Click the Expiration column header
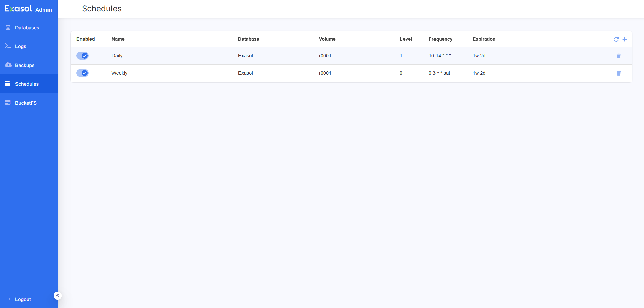Image resolution: width=644 pixels, height=308 pixels. pos(484,39)
